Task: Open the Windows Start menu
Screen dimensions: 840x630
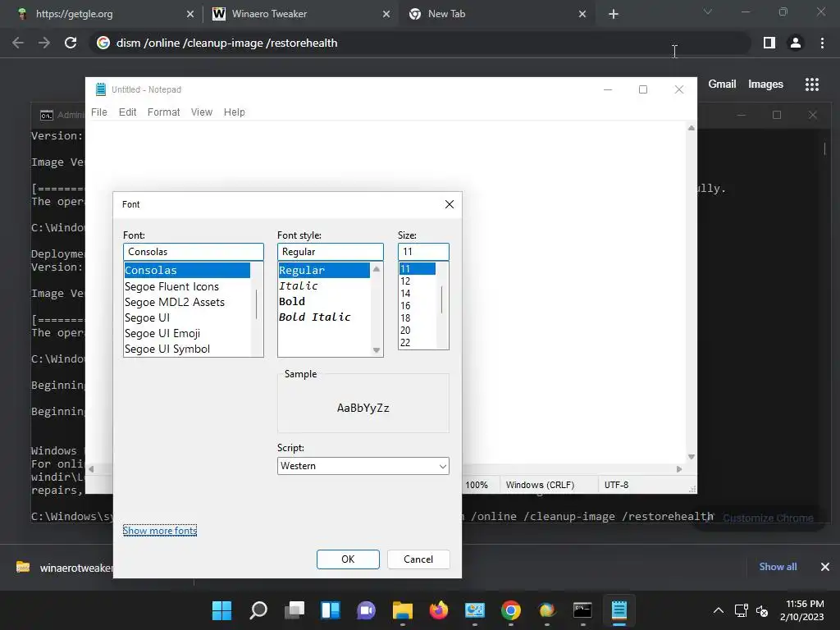Action: [221, 610]
